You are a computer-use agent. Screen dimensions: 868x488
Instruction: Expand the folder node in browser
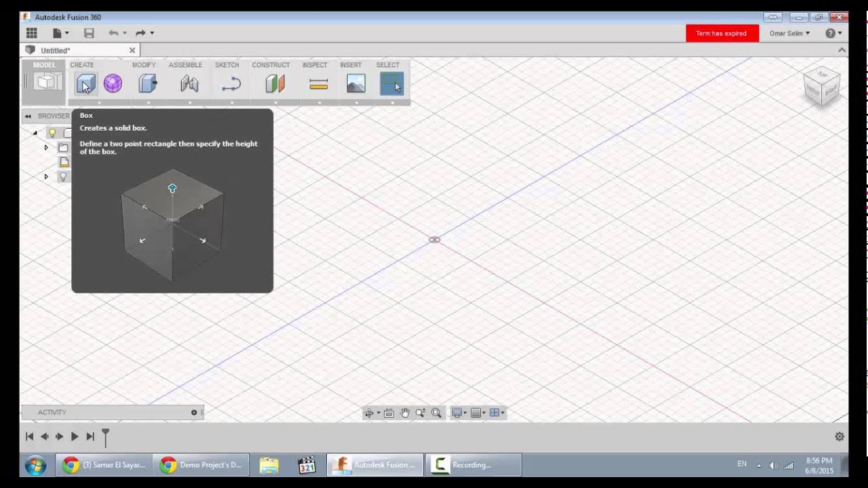pyautogui.click(x=46, y=148)
